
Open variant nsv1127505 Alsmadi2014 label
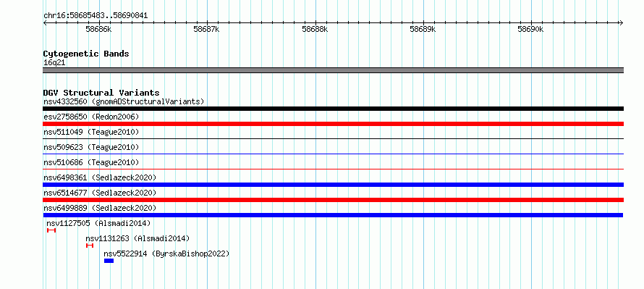(x=98, y=223)
